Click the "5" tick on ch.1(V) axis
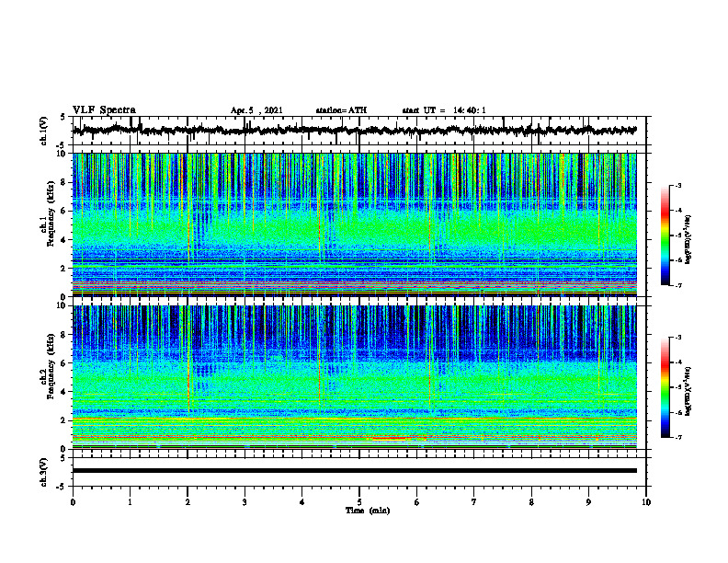Image resolution: width=728 pixels, height=563 pixels. (63, 117)
